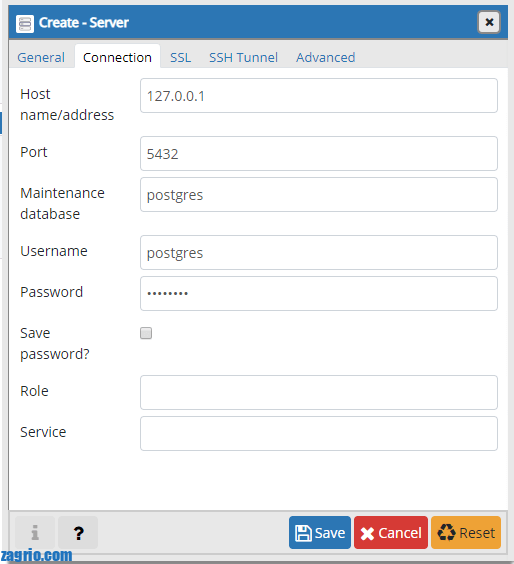Open the SSL tab
This screenshot has height=564, width=514.
[x=181, y=57]
